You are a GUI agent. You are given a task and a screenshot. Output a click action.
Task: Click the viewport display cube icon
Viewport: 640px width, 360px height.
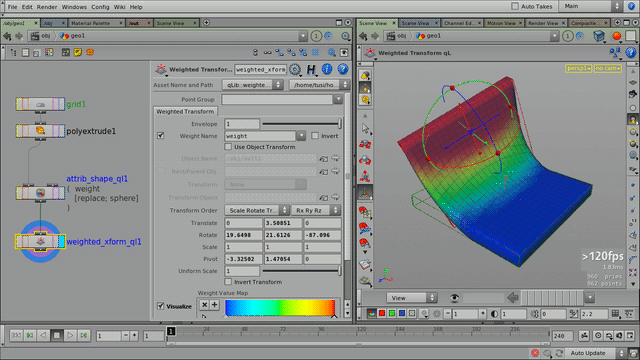tap(599, 36)
